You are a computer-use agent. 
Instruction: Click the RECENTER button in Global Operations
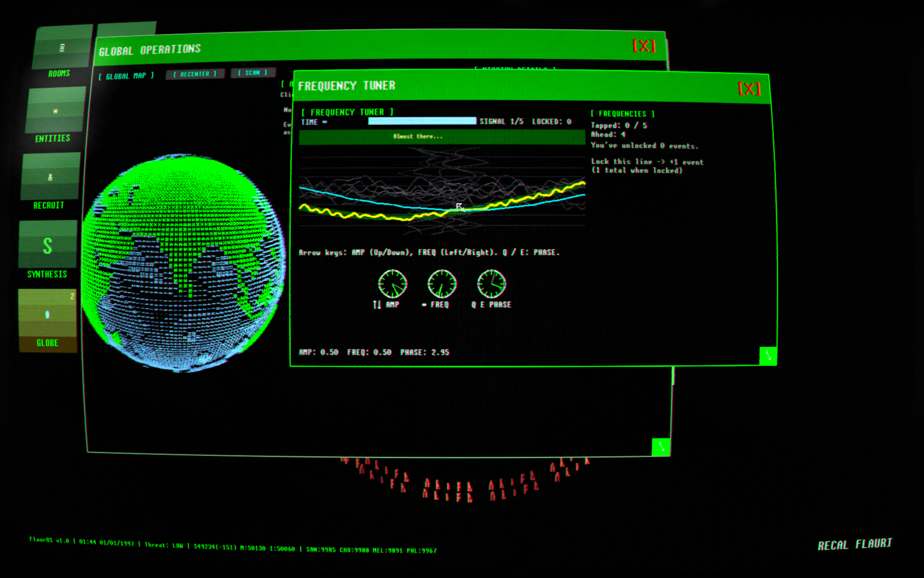click(195, 74)
